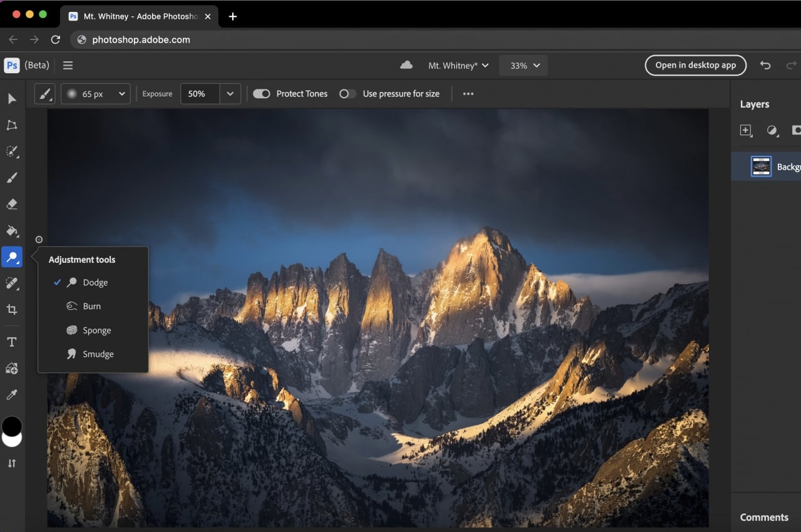The width and height of the screenshot is (801, 532).
Task: Choose the Paint Bucket fill tool
Action: [12, 231]
